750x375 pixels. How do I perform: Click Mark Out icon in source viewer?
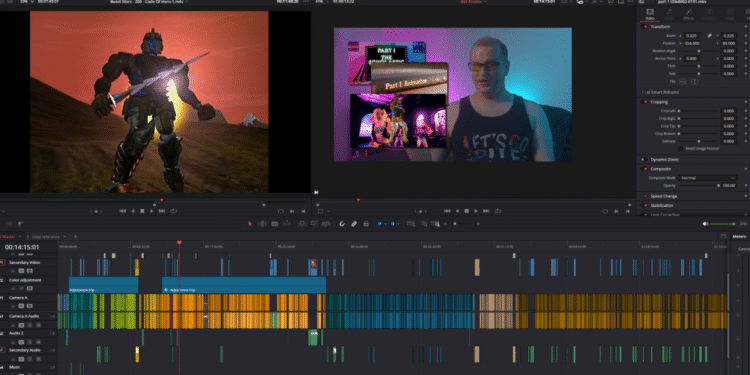pos(303,211)
